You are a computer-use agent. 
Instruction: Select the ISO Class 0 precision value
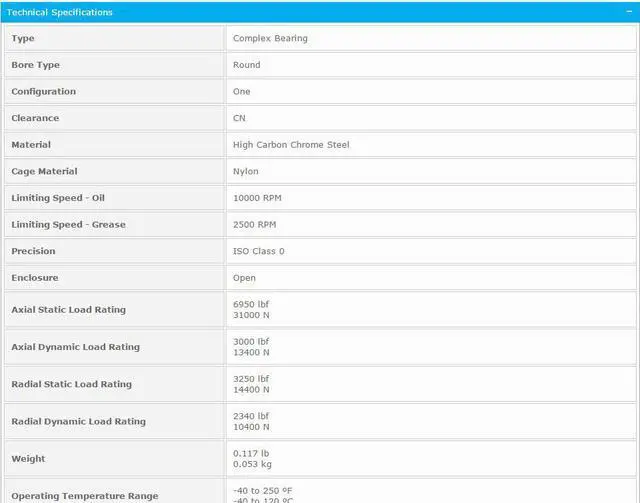259,251
